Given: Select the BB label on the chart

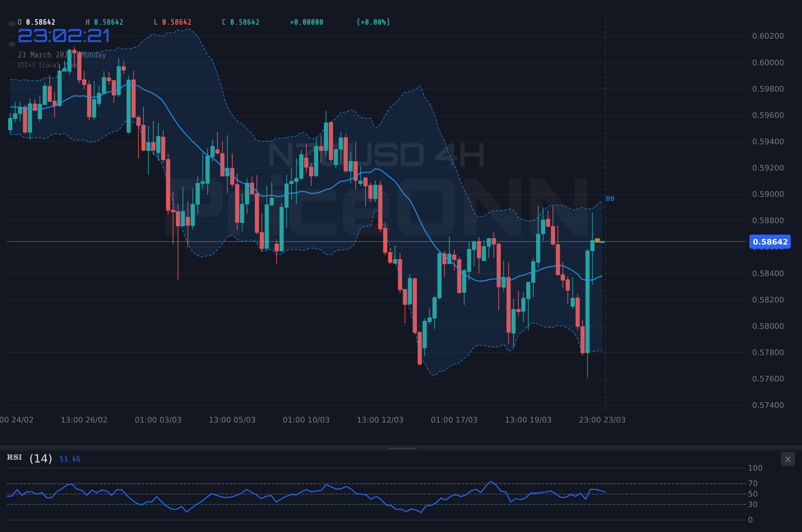Looking at the screenshot, I should tap(610, 198).
